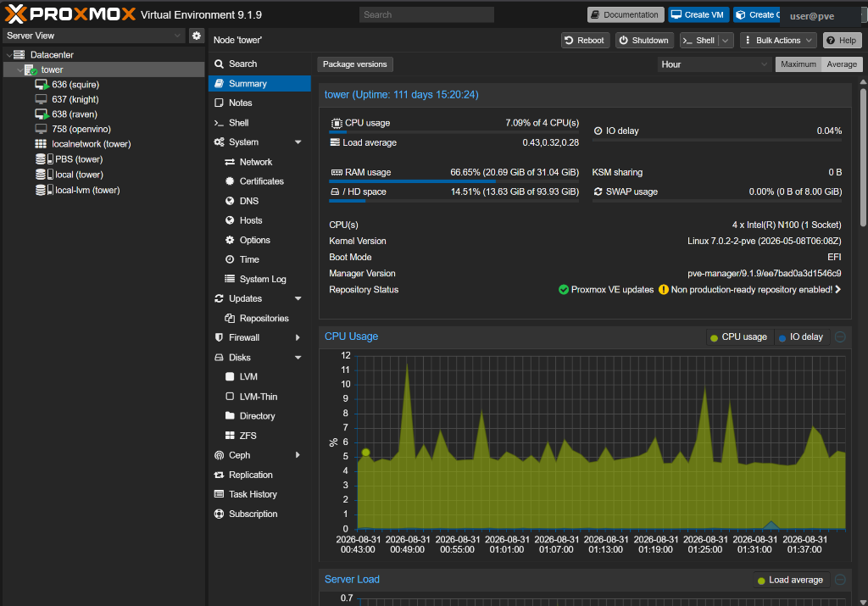Open the Help button
This screenshot has height=606, width=868.
842,41
